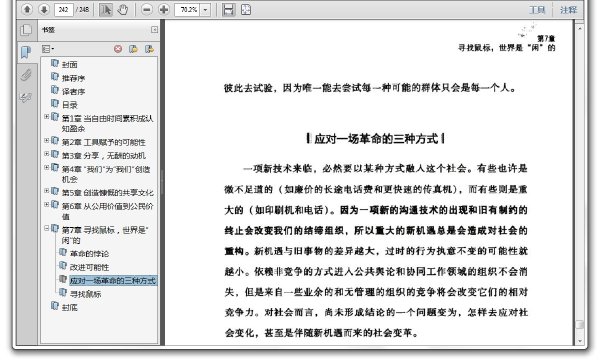
Task: Select 第5章 创造慷慨的共享文化 bookmark
Action: (x=108, y=193)
